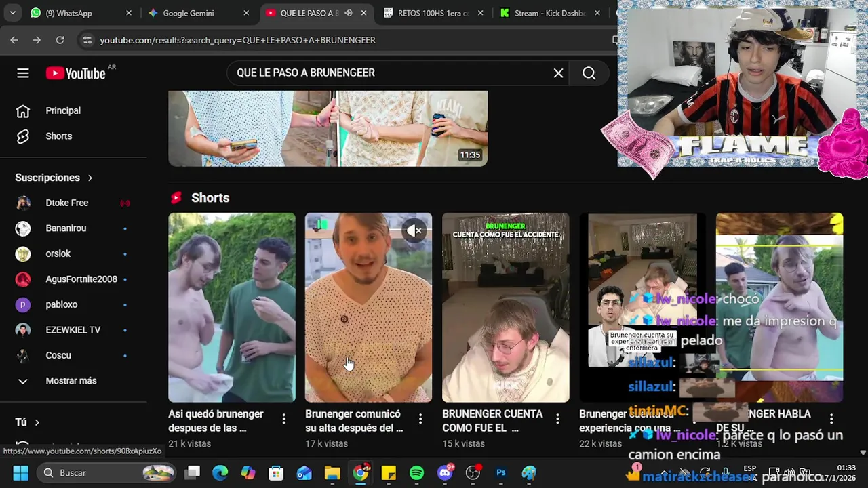This screenshot has width=868, height=488.
Task: Open Sticky Notes from the taskbar
Action: (x=389, y=473)
